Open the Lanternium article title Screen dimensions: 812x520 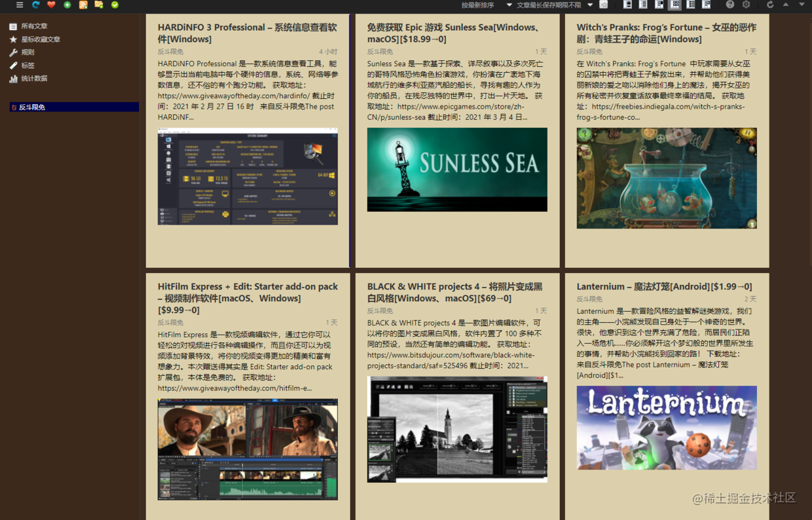(664, 286)
